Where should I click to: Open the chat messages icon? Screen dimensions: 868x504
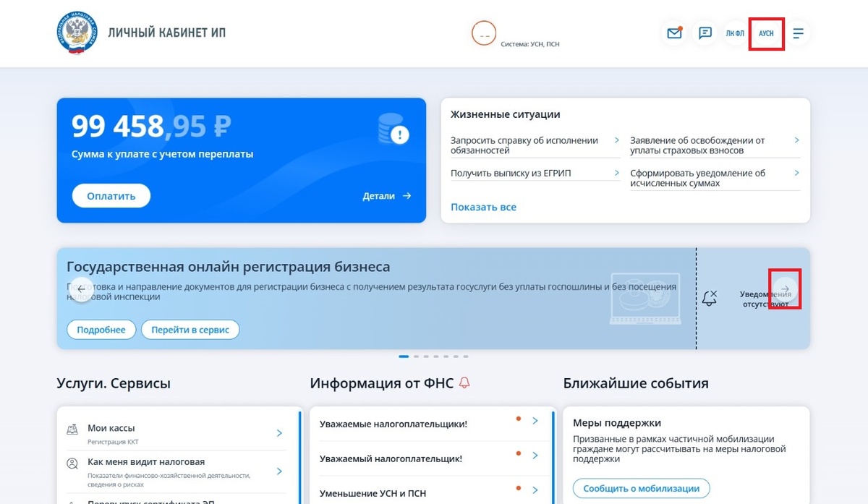coord(705,33)
